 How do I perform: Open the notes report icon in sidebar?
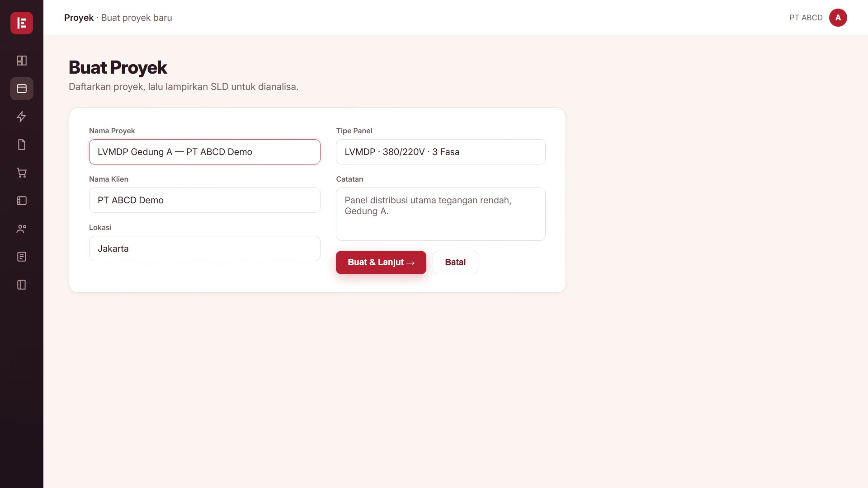(x=22, y=257)
